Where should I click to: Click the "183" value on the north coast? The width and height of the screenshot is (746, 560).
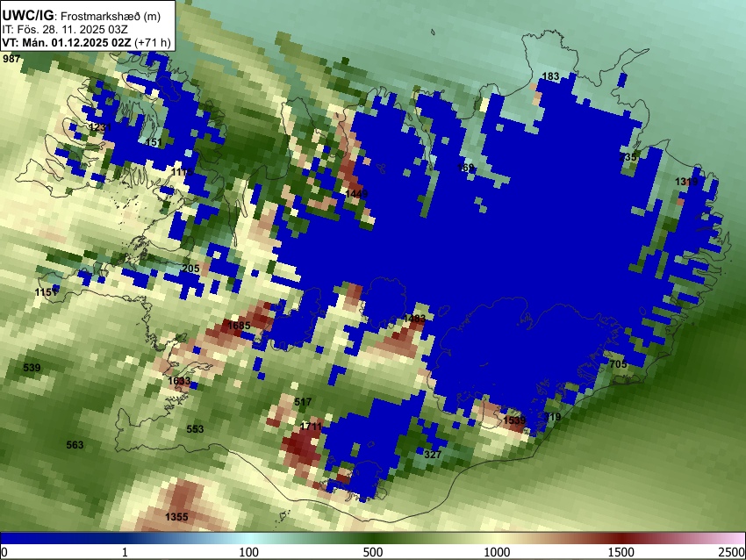pyautogui.click(x=551, y=76)
